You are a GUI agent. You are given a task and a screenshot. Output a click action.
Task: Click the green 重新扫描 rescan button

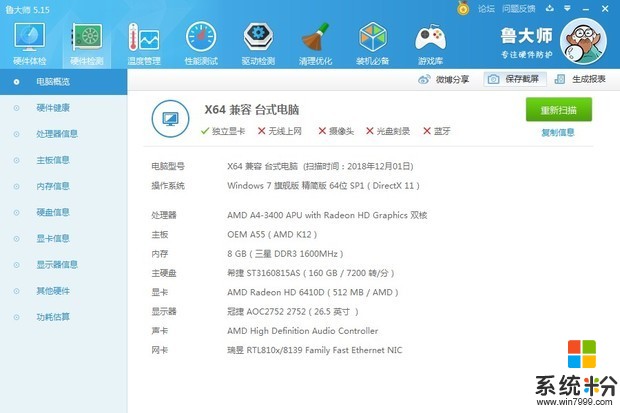pyautogui.click(x=559, y=110)
